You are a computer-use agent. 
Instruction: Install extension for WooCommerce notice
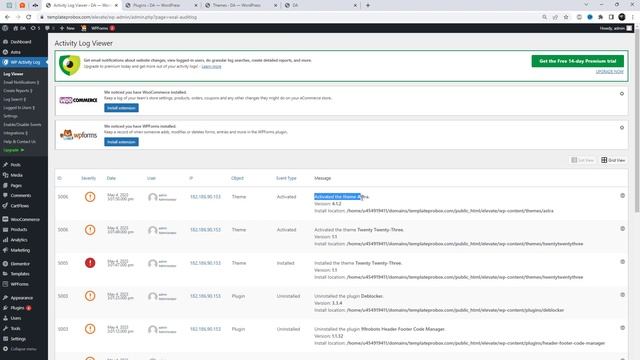coord(121,108)
